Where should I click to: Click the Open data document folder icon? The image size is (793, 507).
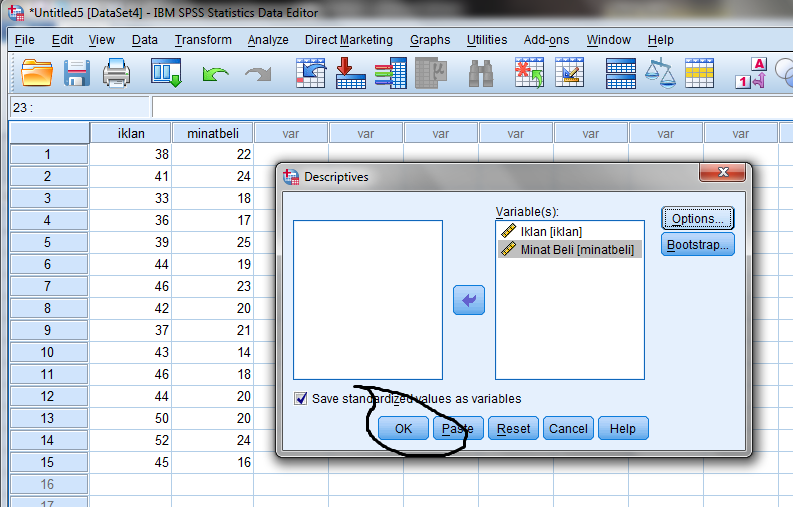(37, 73)
